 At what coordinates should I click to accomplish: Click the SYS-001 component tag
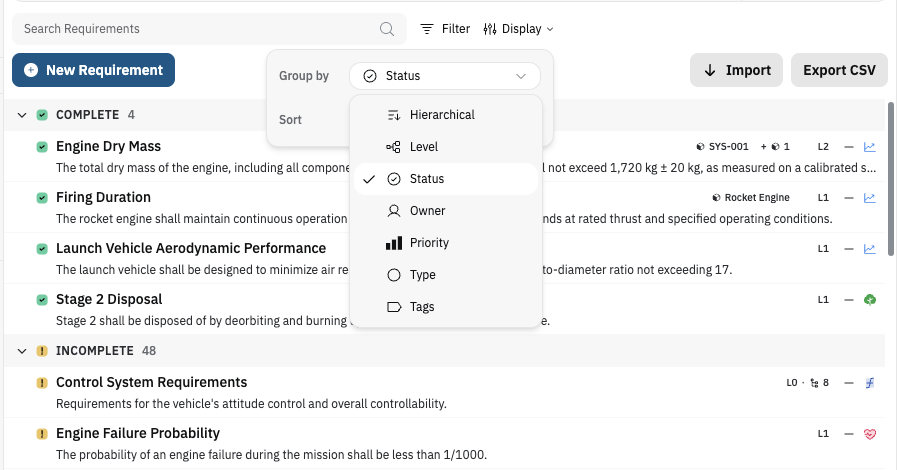coord(722,147)
